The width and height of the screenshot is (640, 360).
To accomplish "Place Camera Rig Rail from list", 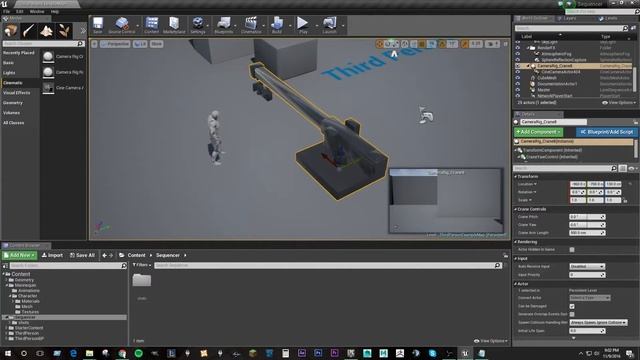I will click(63, 72).
